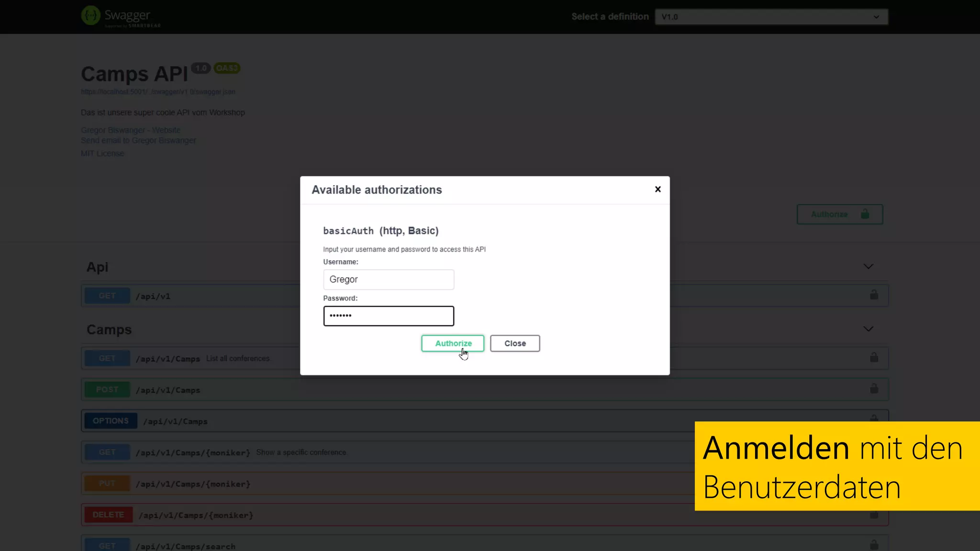Click the page Authorize button with lock
This screenshot has width=980, height=551.
tap(840, 214)
